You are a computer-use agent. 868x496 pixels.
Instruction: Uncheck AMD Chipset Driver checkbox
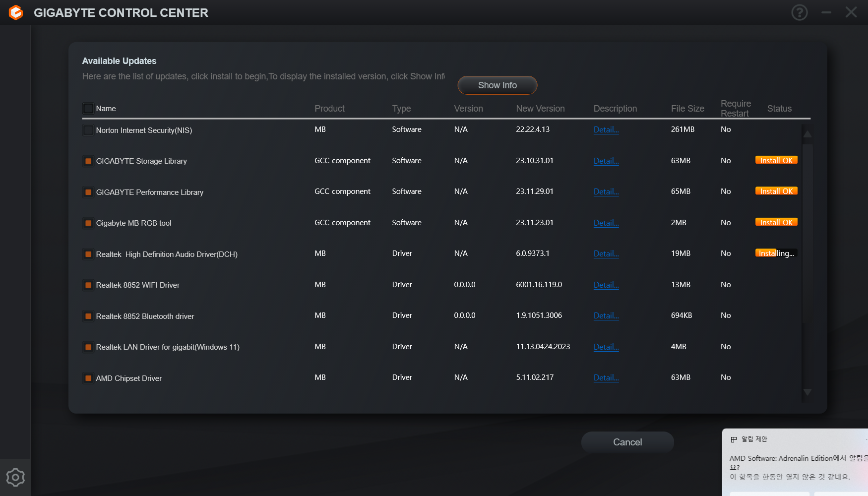(x=88, y=378)
